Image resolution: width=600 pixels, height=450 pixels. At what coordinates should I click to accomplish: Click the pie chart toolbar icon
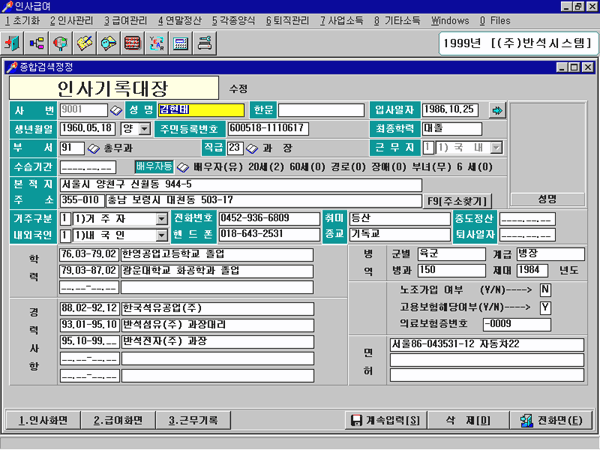(x=62, y=44)
